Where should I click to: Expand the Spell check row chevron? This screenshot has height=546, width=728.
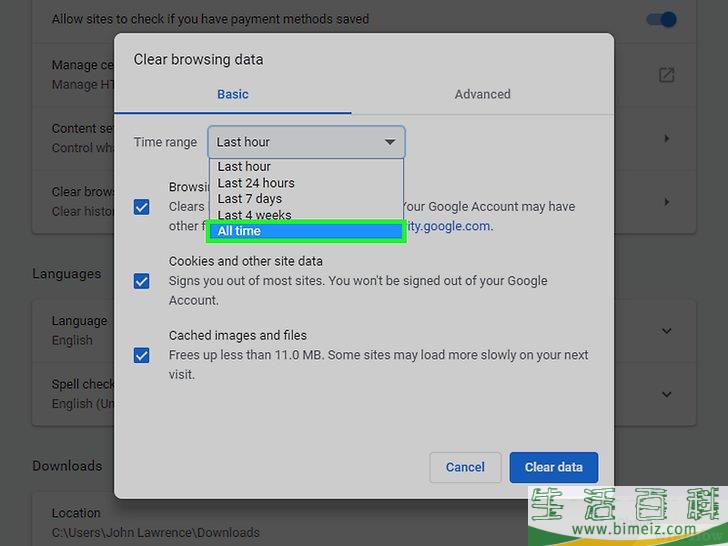coord(667,395)
